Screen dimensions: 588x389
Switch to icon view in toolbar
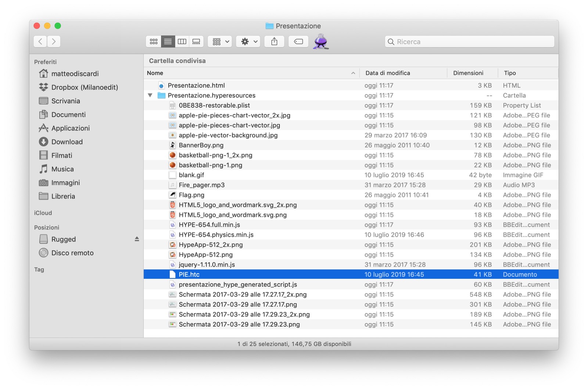pos(154,42)
